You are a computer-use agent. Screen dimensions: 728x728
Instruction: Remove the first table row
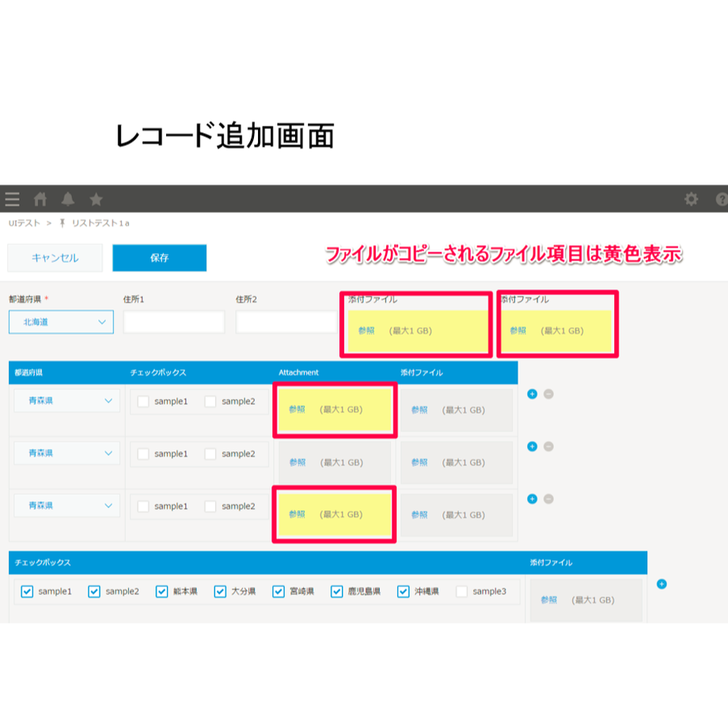coord(548,394)
